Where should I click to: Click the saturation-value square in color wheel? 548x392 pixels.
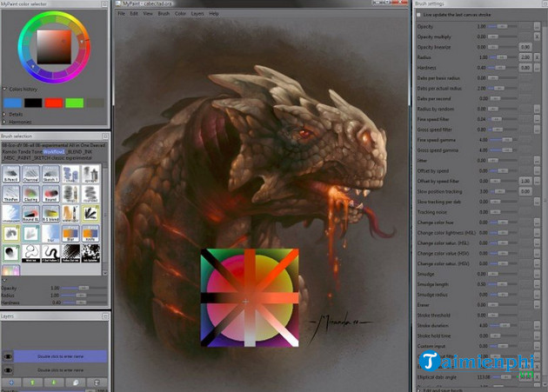point(54,47)
